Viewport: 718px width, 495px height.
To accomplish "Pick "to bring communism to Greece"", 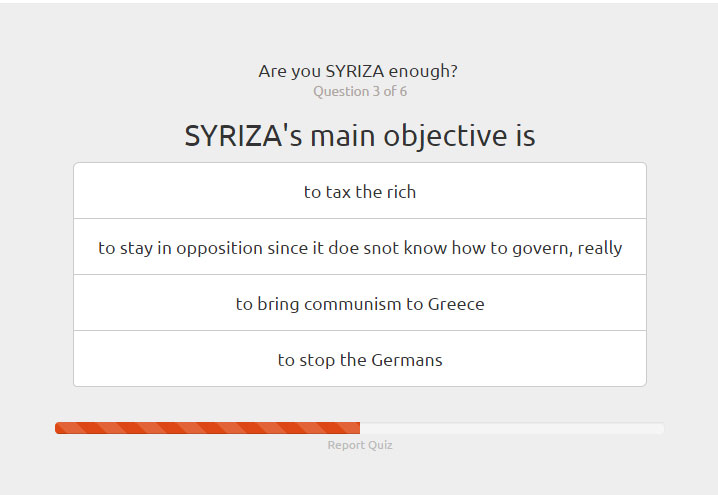I will tap(360, 303).
